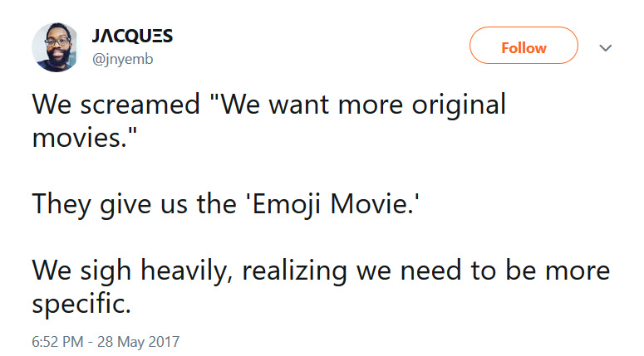Open the 6:52 PM timestamp link
The image size is (644, 356).
pos(57,342)
